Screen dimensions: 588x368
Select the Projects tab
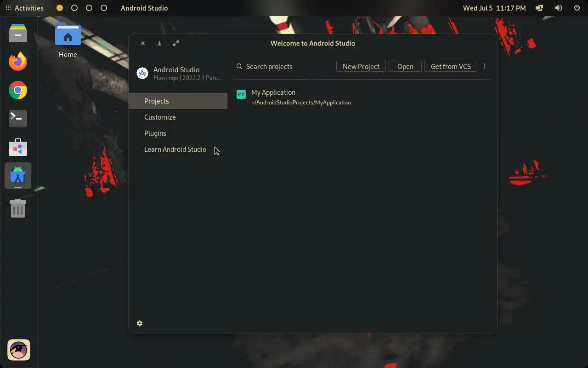pos(178,101)
